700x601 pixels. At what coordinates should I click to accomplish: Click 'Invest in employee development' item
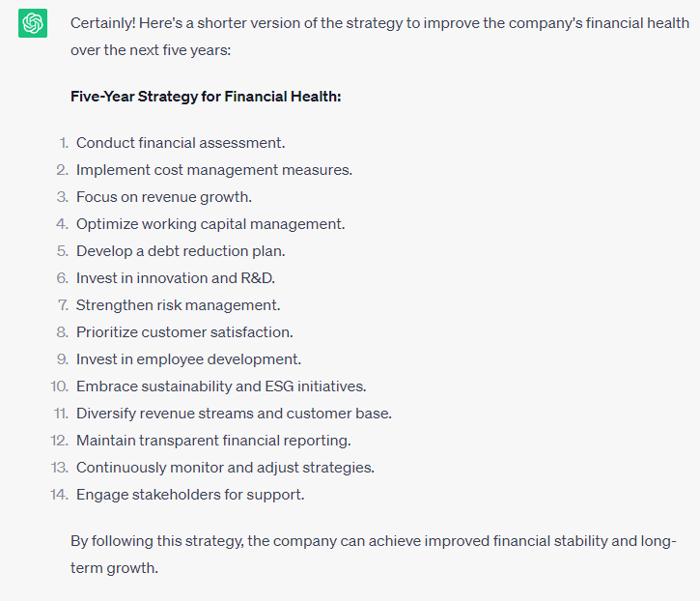189,359
